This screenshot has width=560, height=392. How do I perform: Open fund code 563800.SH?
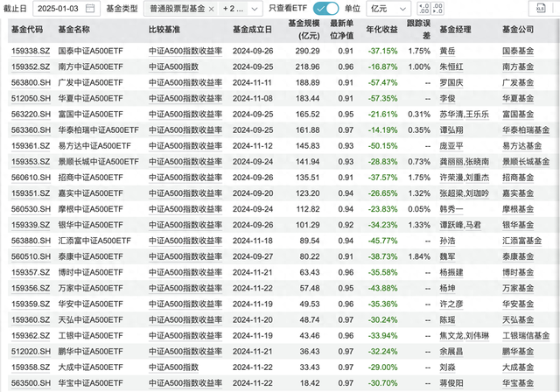pos(31,83)
